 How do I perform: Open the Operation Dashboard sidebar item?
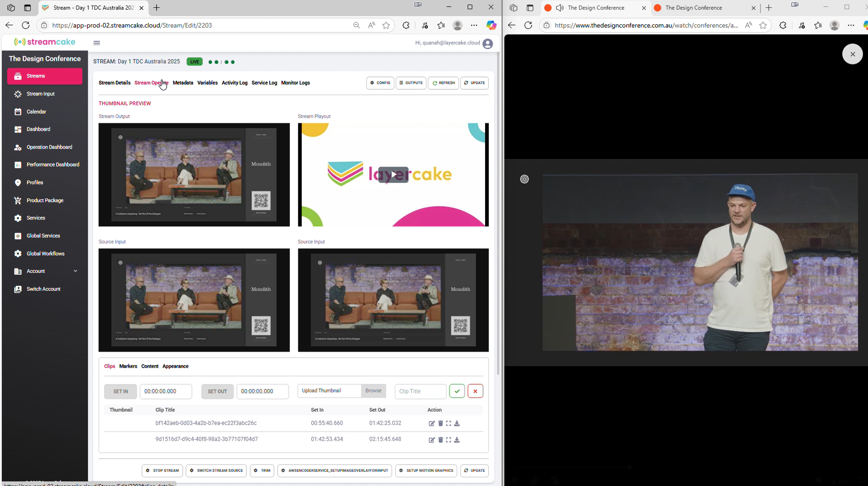pos(49,147)
